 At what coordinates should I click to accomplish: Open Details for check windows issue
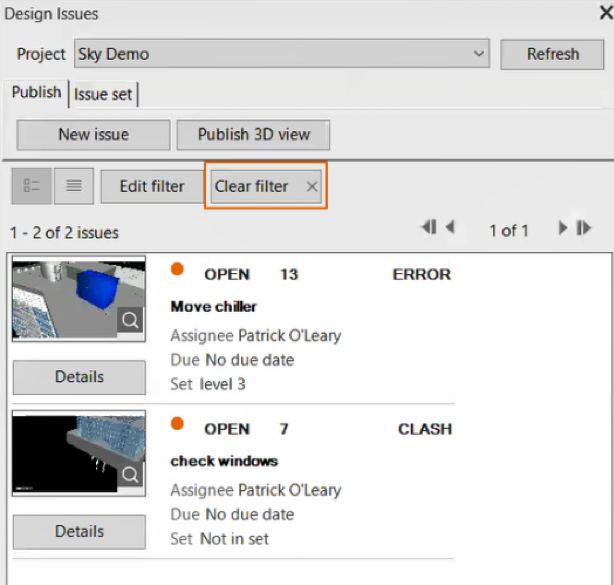point(79,531)
